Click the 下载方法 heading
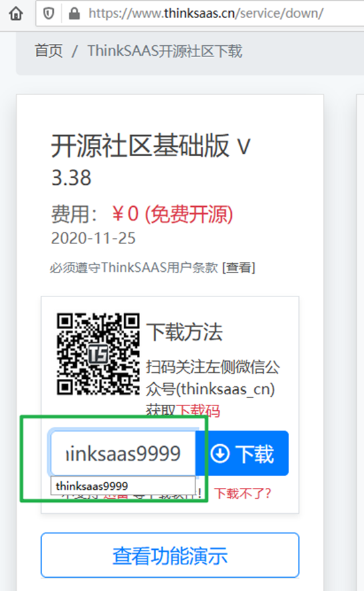The image size is (364, 591). (x=185, y=332)
